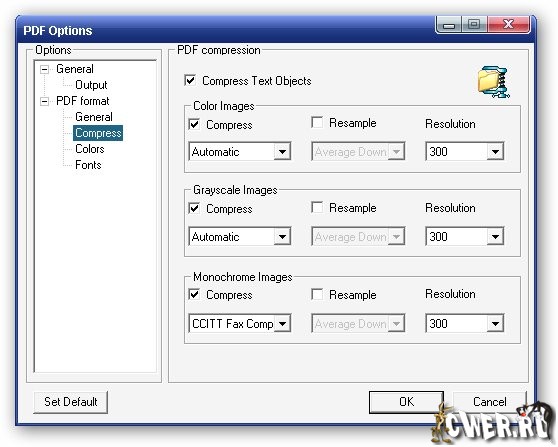Toggle Color Images Compress checkbox
The image size is (558, 447).
[x=194, y=124]
